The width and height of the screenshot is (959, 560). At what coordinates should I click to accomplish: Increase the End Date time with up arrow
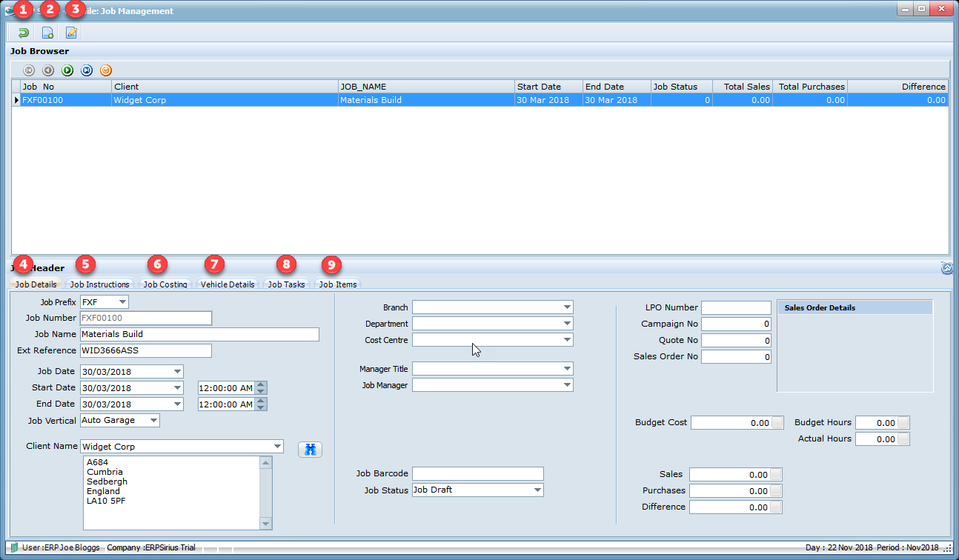(x=261, y=401)
